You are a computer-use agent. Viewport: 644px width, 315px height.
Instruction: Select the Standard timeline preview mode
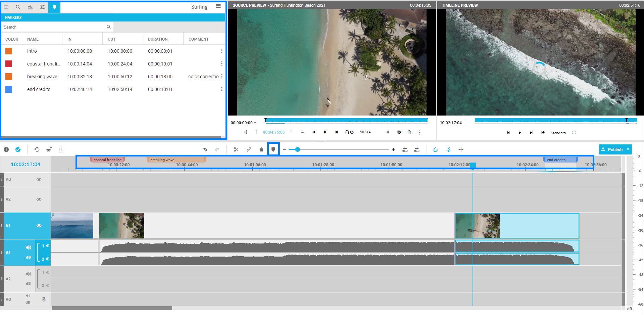coord(558,133)
